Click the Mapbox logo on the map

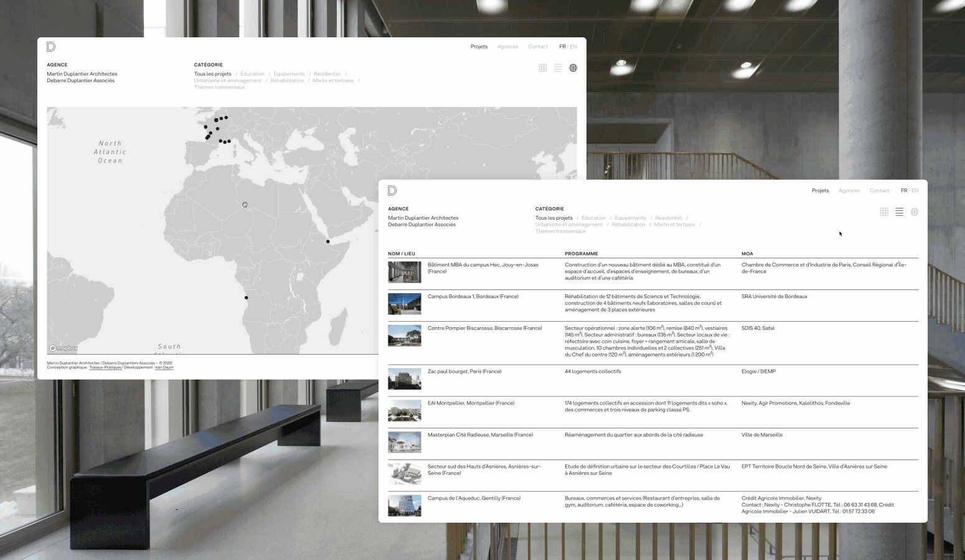click(x=64, y=348)
